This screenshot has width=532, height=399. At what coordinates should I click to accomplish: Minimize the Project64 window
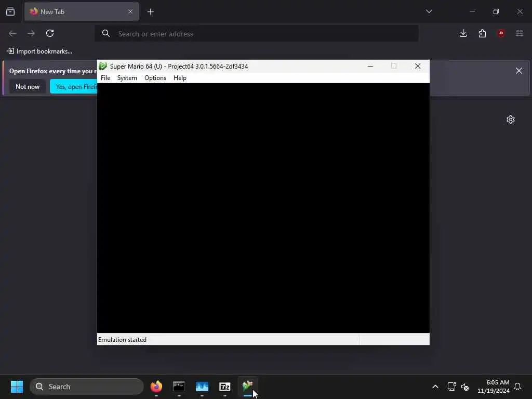(370, 66)
